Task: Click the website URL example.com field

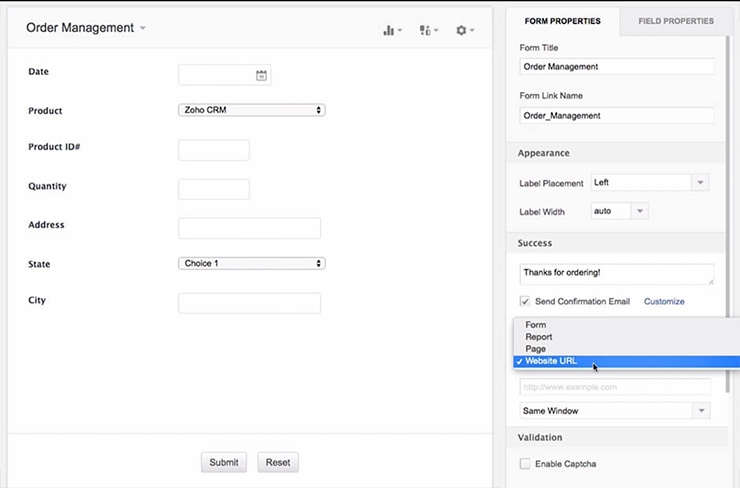Action: point(615,387)
